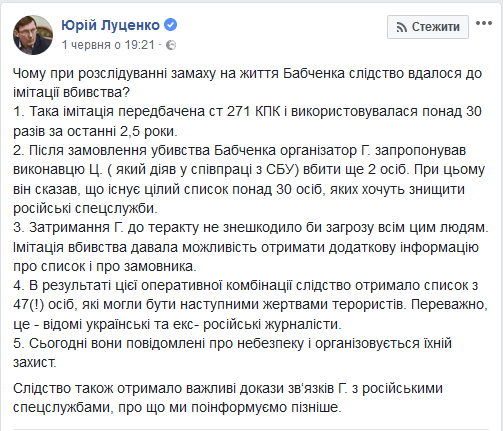
Task: Click the blue verified badge icon
Action: [171, 25]
